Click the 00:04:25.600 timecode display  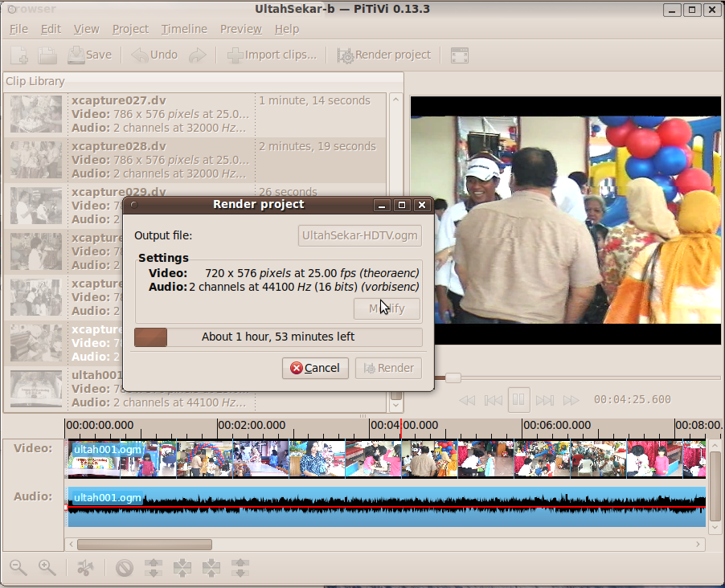tap(632, 399)
